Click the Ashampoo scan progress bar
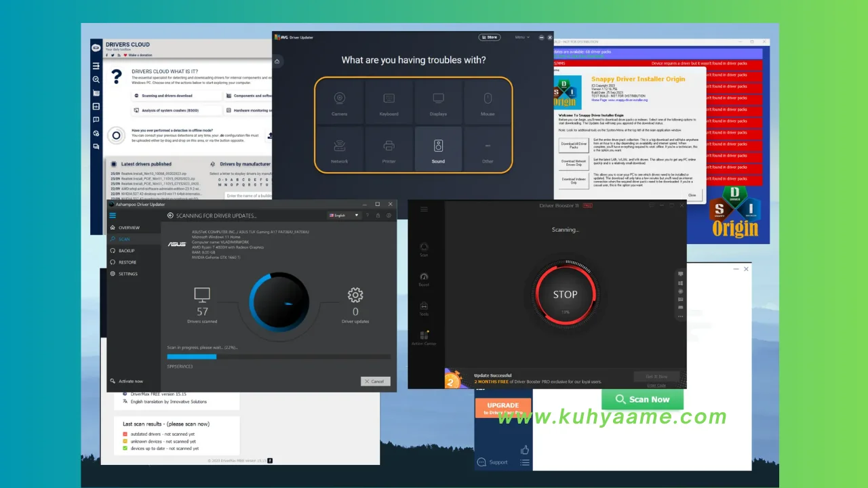The width and height of the screenshot is (868, 488). (x=279, y=357)
